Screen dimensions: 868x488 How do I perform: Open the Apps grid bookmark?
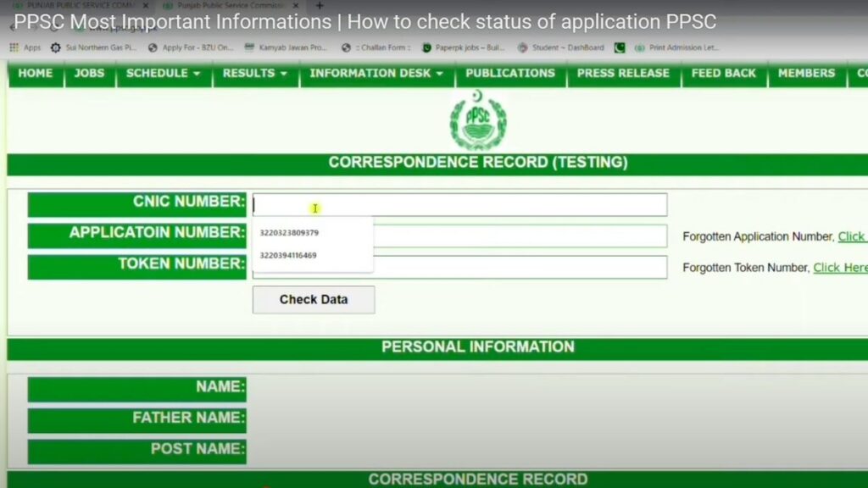click(x=25, y=47)
